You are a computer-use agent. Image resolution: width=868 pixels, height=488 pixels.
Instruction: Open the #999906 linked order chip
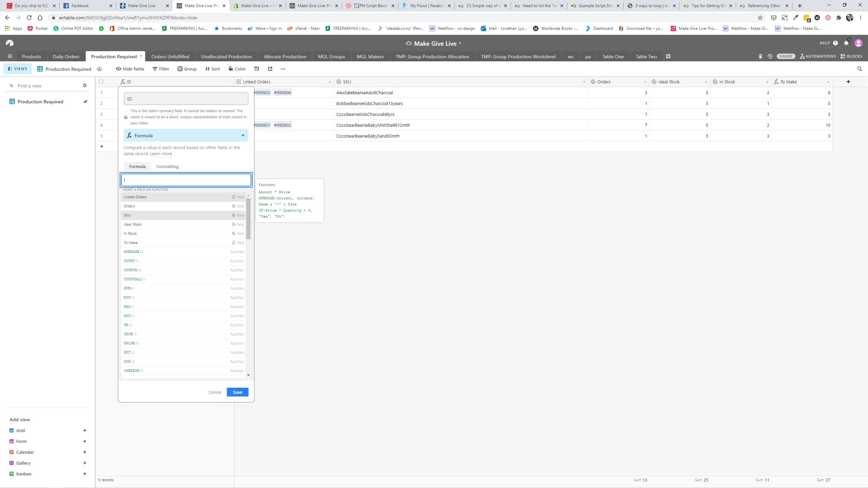(282, 93)
